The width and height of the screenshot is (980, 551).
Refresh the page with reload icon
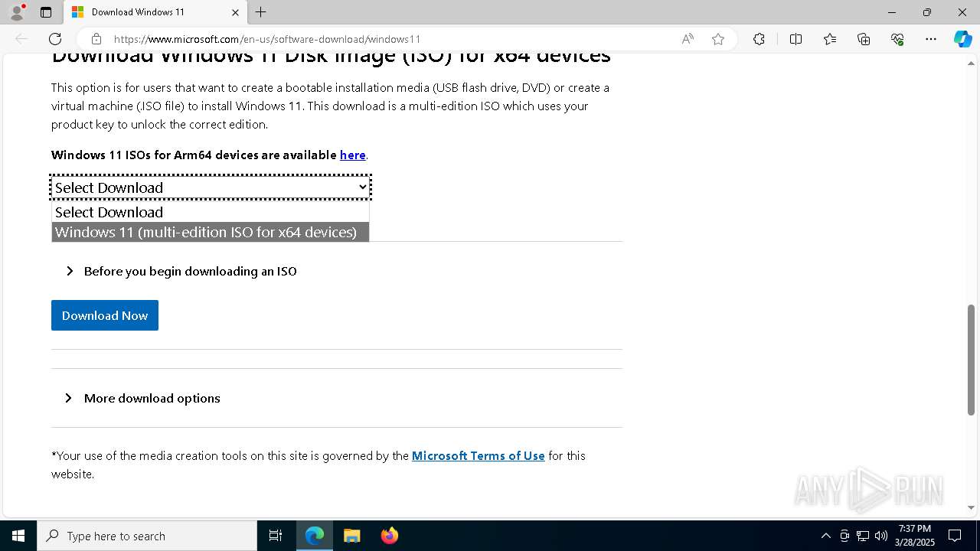click(55, 39)
